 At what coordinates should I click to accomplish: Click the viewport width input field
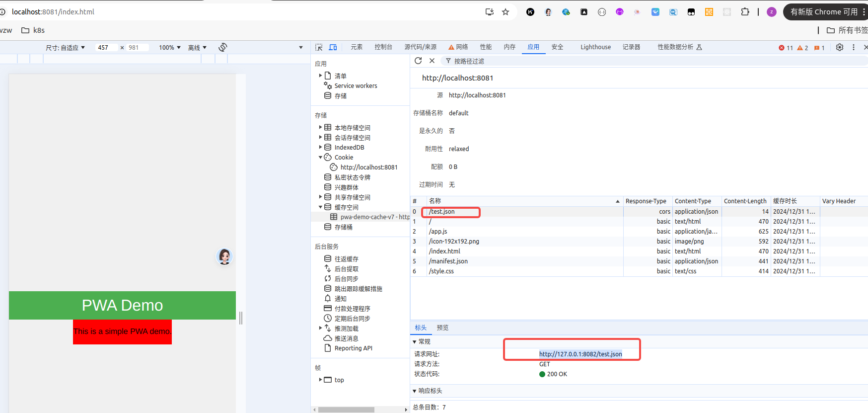106,48
